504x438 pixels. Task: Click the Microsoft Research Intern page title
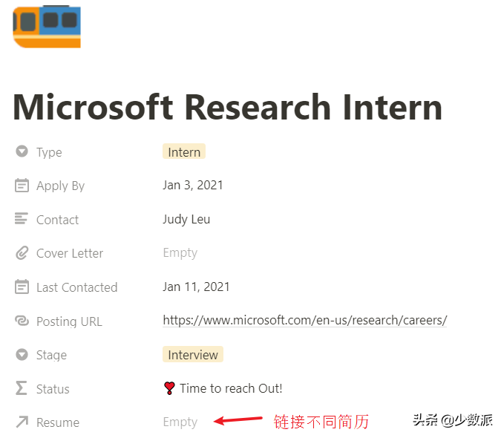click(x=228, y=107)
